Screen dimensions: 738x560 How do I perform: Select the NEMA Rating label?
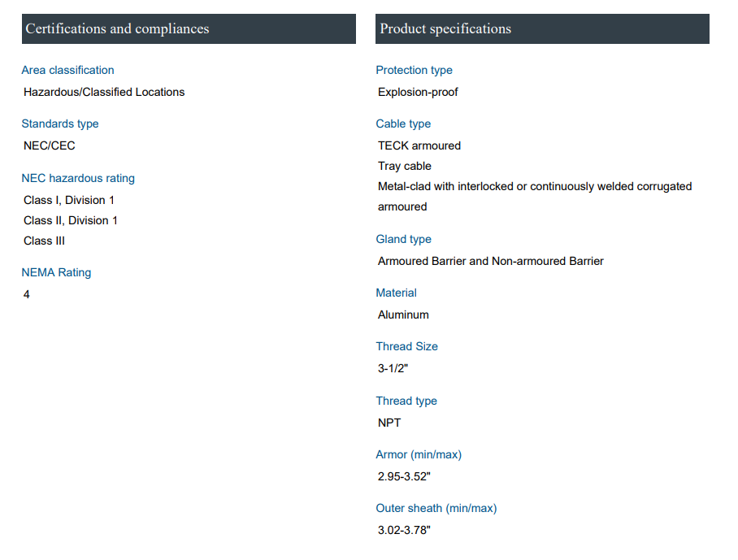pyautogui.click(x=56, y=272)
